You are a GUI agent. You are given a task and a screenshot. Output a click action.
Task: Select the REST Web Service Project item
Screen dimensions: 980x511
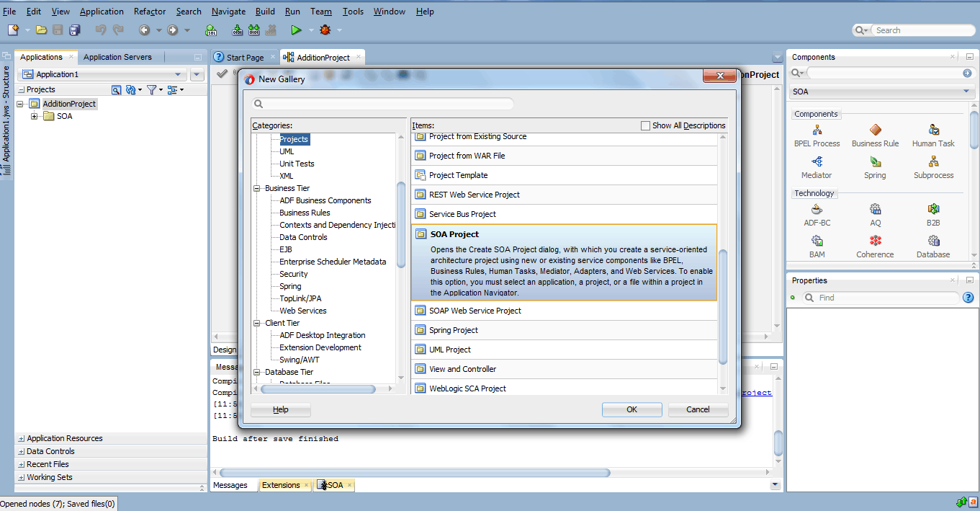point(564,195)
